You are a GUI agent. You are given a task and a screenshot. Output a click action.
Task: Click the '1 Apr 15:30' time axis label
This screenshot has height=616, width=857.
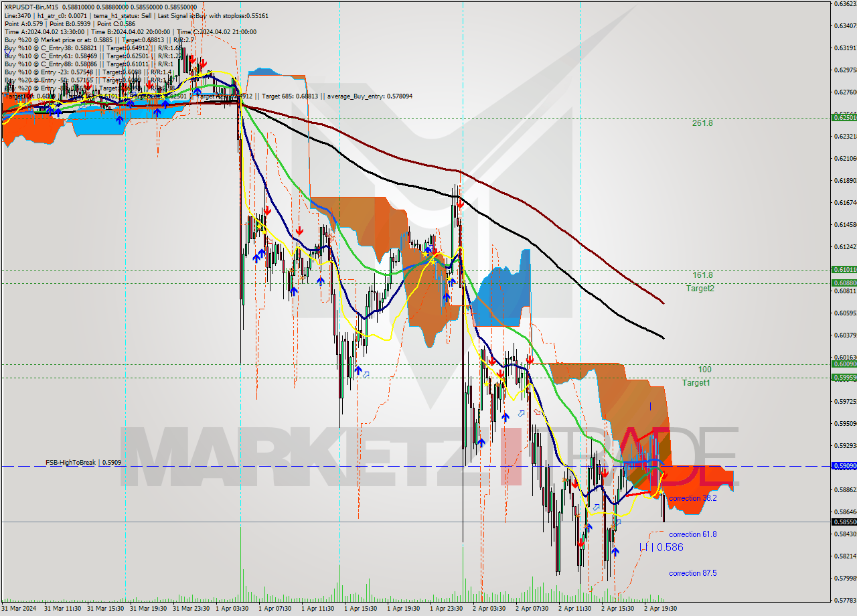coord(362,609)
